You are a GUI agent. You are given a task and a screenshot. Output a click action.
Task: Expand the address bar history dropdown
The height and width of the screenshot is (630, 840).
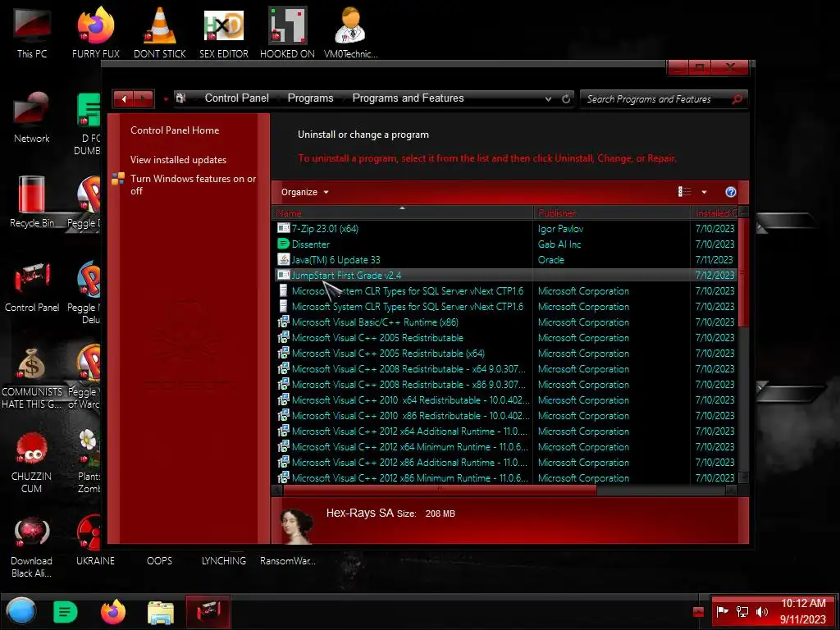pyautogui.click(x=548, y=98)
